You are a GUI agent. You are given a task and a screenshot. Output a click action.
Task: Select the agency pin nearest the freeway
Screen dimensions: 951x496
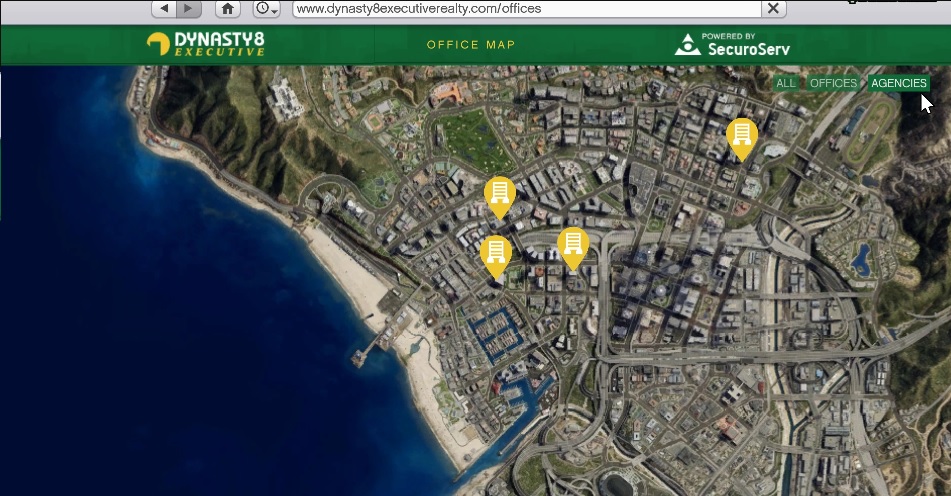573,248
